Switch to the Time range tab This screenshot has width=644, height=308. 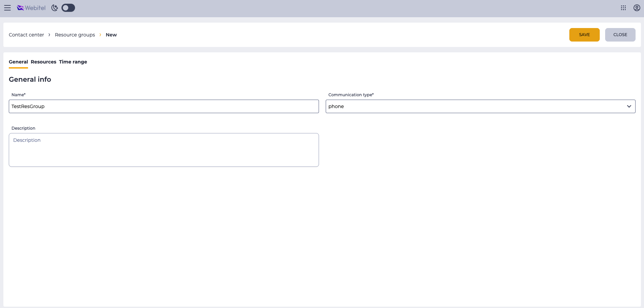[73, 62]
